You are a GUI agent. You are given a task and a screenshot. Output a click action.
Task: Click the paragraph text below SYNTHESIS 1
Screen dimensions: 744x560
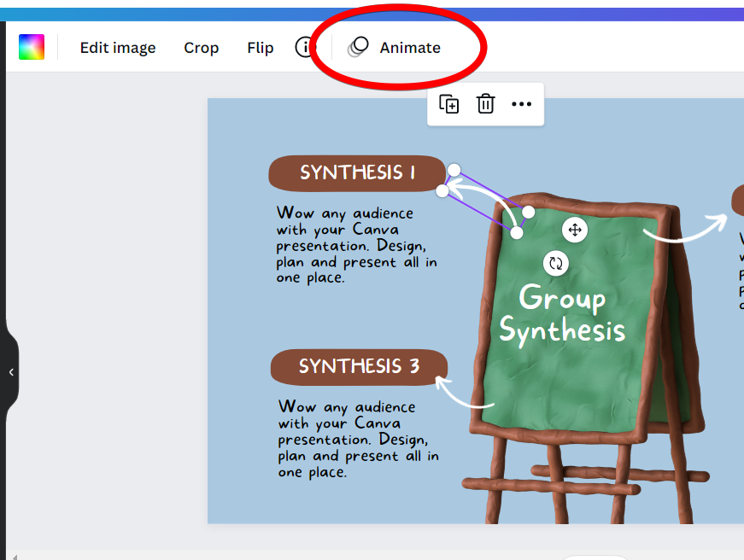[x=356, y=245]
